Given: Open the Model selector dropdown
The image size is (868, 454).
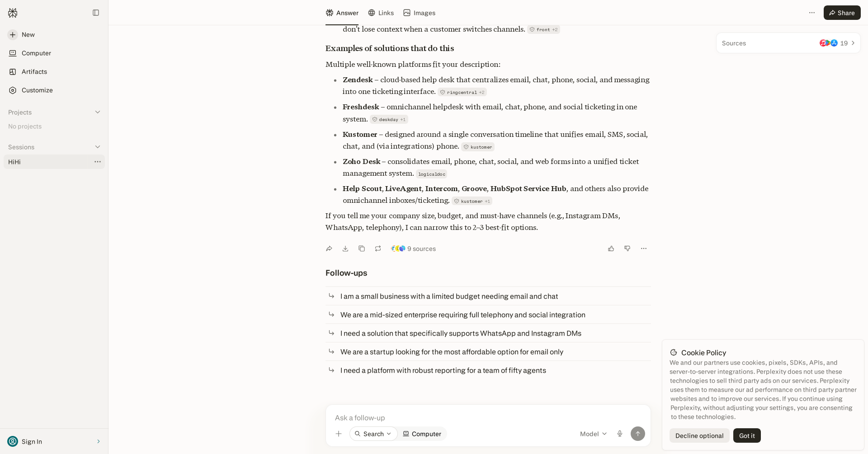Looking at the screenshot, I should 593,434.
